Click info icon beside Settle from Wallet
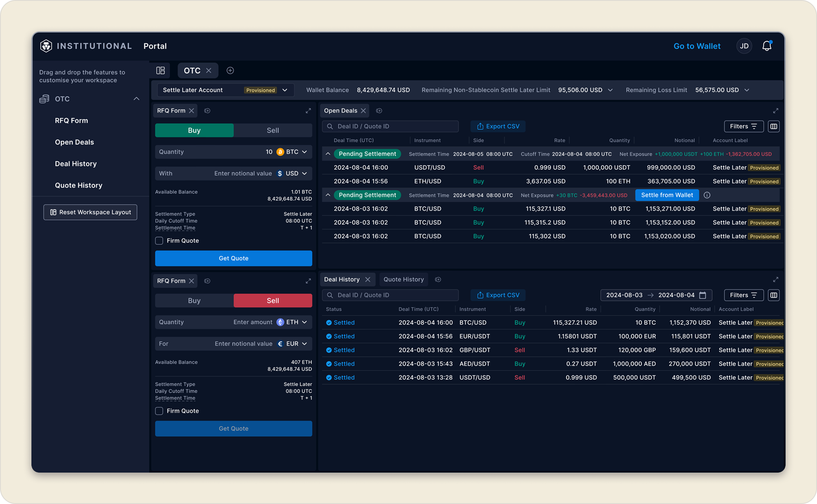The image size is (817, 504). tap(707, 195)
